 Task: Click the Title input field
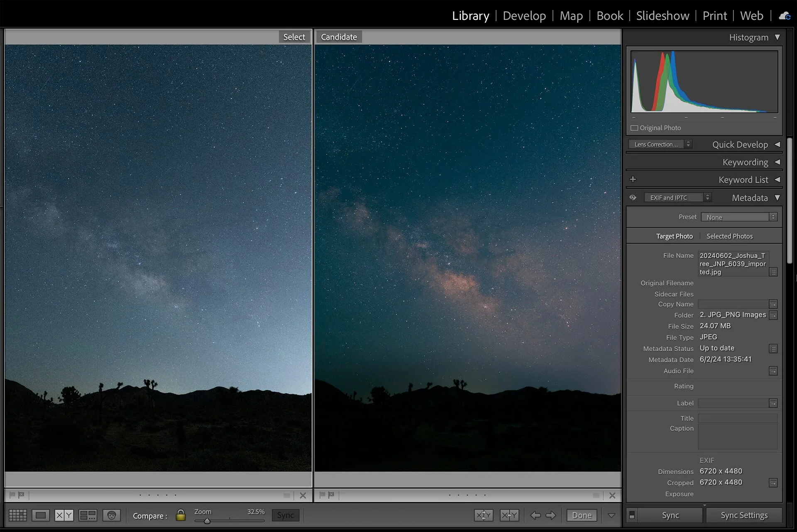pos(737,418)
